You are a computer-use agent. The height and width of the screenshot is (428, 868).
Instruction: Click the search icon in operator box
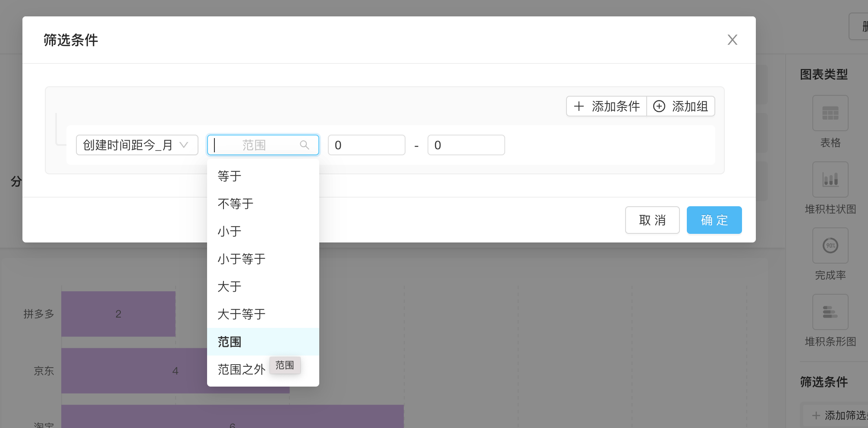coord(305,145)
